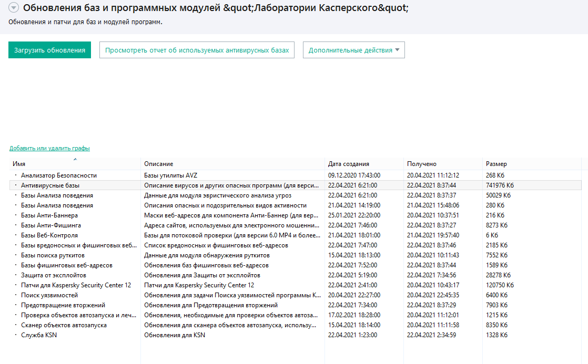The height and width of the screenshot is (364, 588).
Task: Click size value 28278 Кб
Action: [x=499, y=275]
